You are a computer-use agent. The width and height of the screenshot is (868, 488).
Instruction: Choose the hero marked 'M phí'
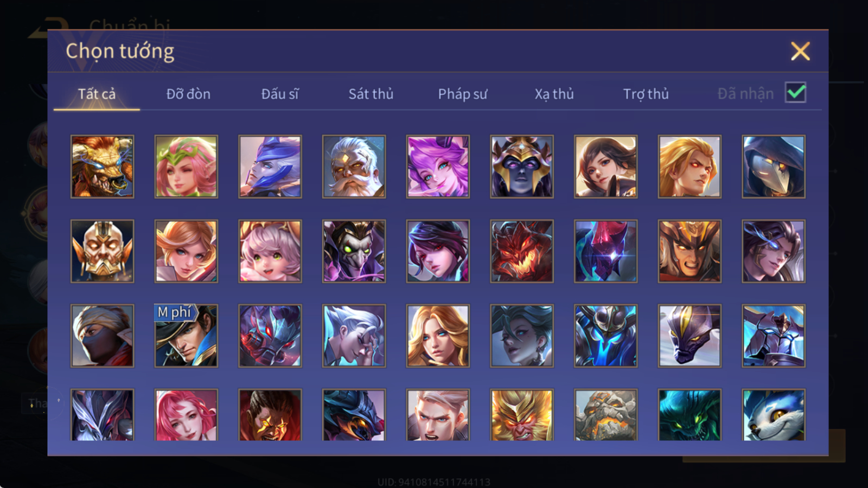[186, 336]
